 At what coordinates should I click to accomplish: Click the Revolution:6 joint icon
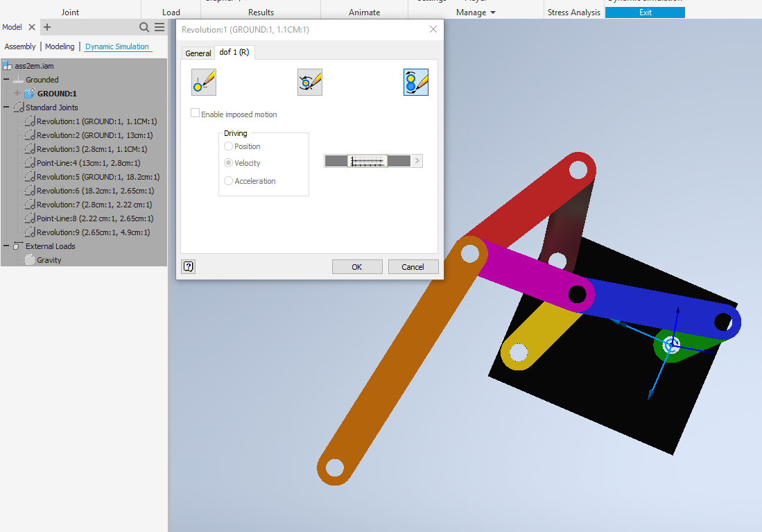[x=30, y=191]
